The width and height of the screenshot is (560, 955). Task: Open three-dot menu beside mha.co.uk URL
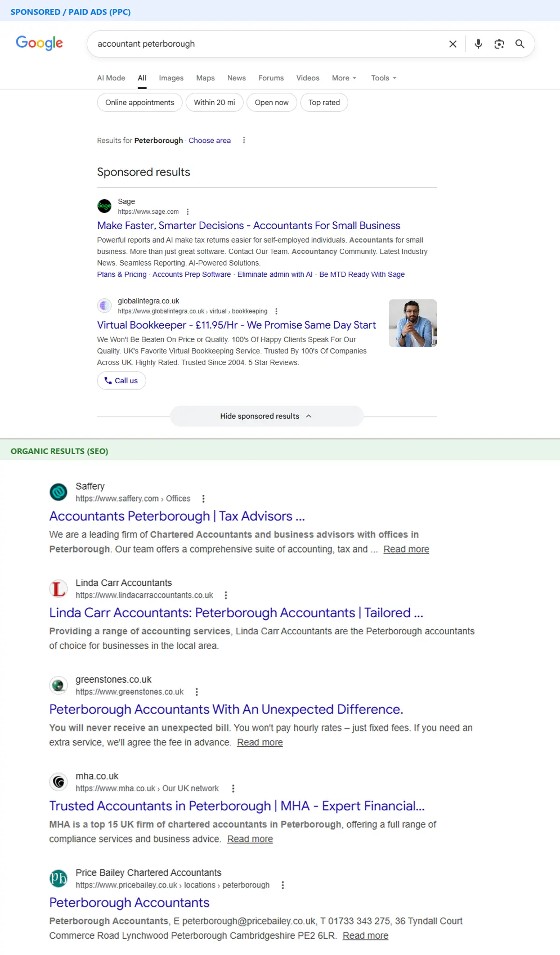[233, 788]
